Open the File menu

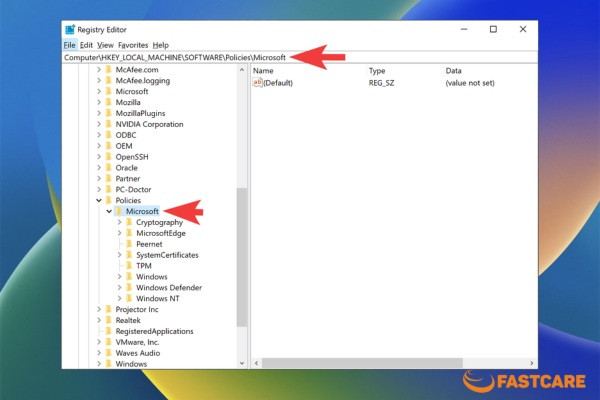(69, 45)
